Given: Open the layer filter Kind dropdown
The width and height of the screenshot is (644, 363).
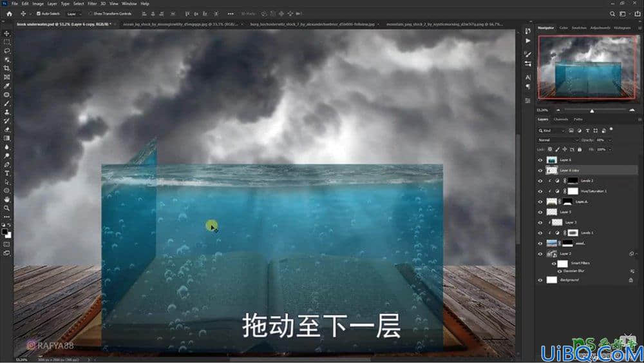Looking at the screenshot, I should click(x=552, y=131).
